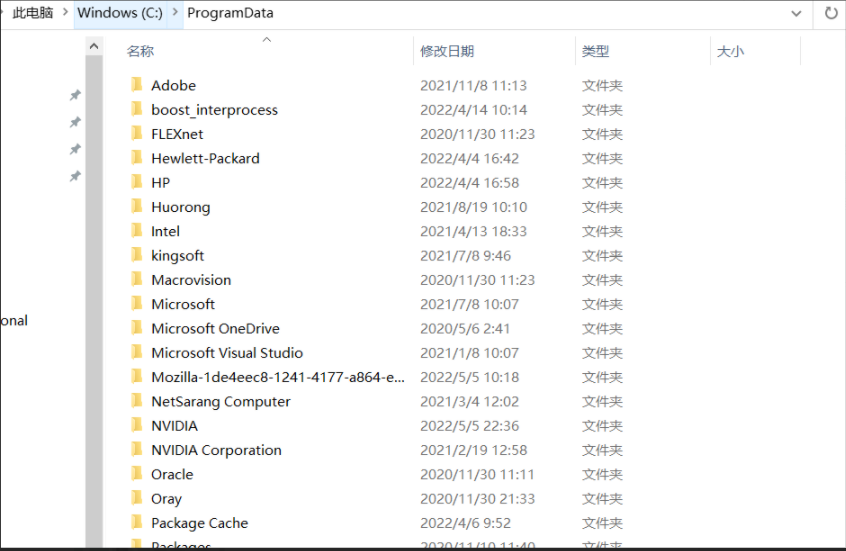Expand the chevron after 此电脑

[x=65, y=11]
